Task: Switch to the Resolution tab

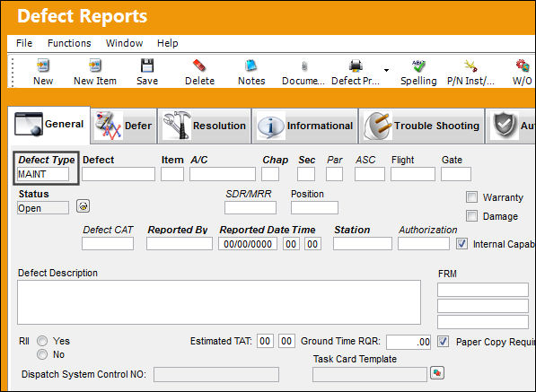Action: point(205,126)
